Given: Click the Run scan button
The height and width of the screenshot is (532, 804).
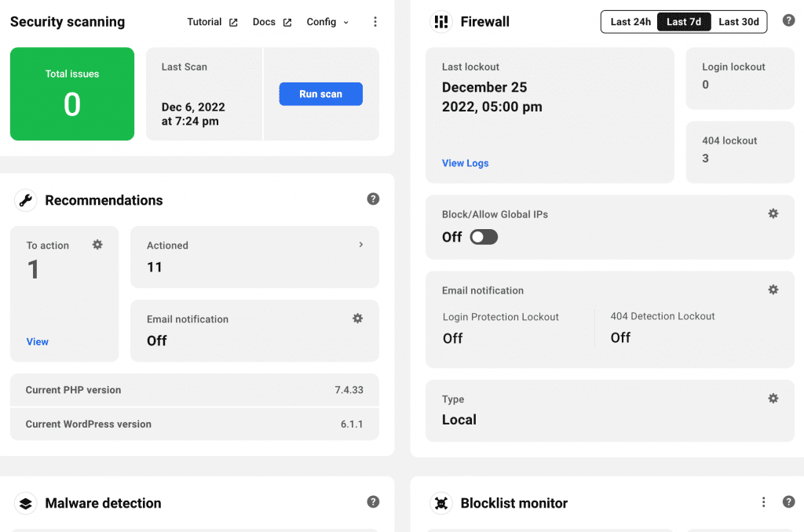Looking at the screenshot, I should [321, 94].
